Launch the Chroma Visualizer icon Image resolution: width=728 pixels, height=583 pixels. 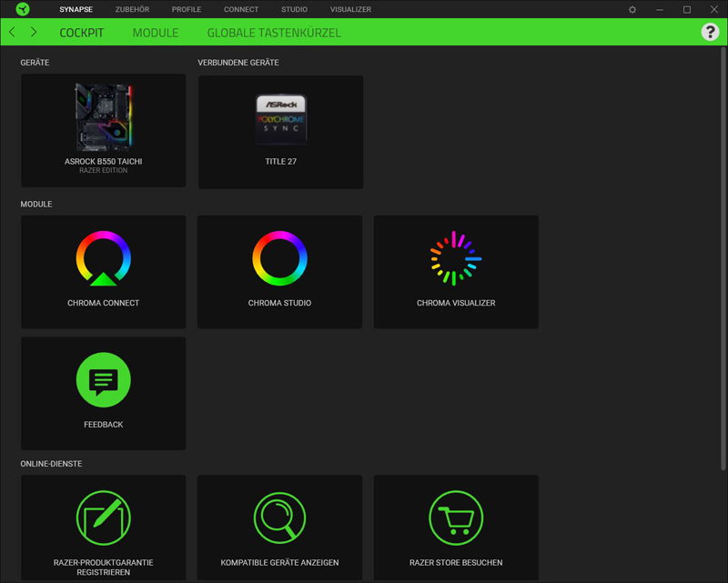point(456,258)
